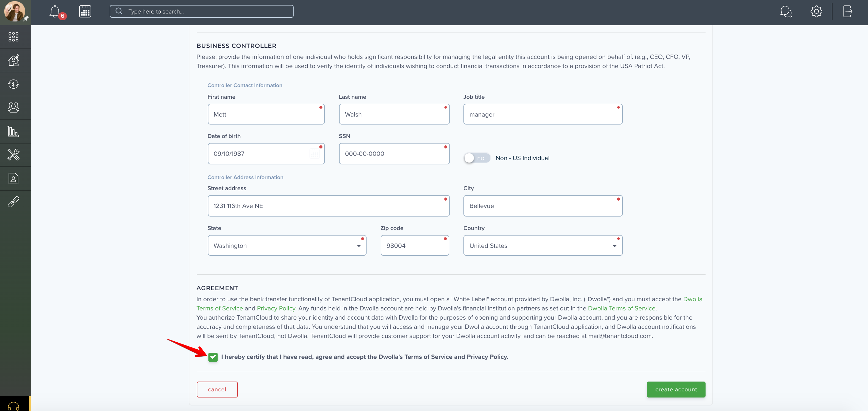Viewport: 868px width, 411px height.
Task: Click the user profile avatar
Action: 14,11
